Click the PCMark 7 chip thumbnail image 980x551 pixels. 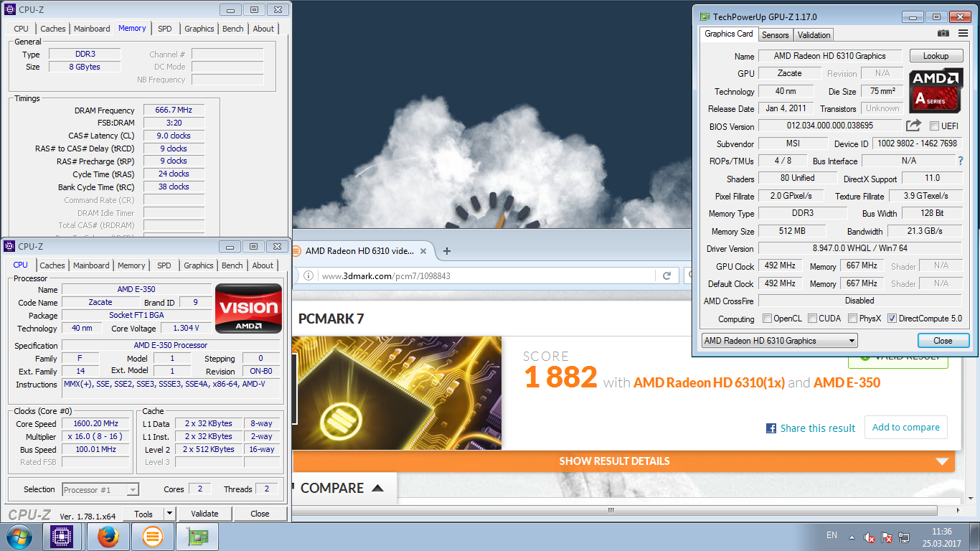[x=397, y=393]
